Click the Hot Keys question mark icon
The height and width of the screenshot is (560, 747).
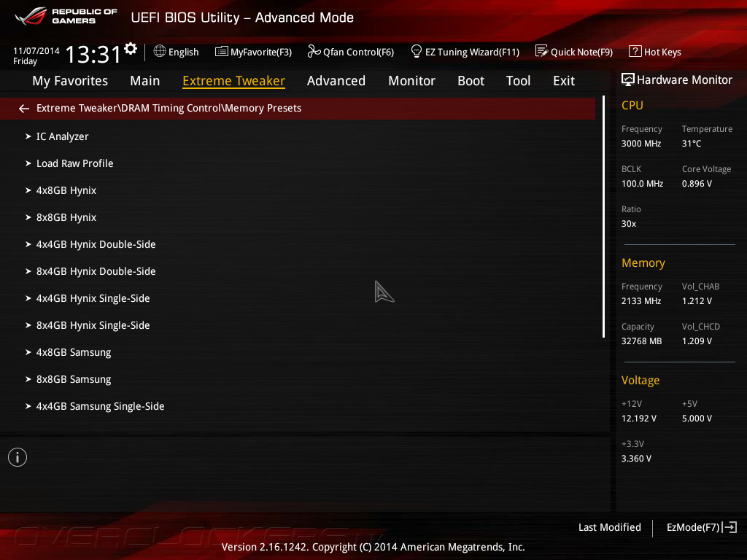635,51
